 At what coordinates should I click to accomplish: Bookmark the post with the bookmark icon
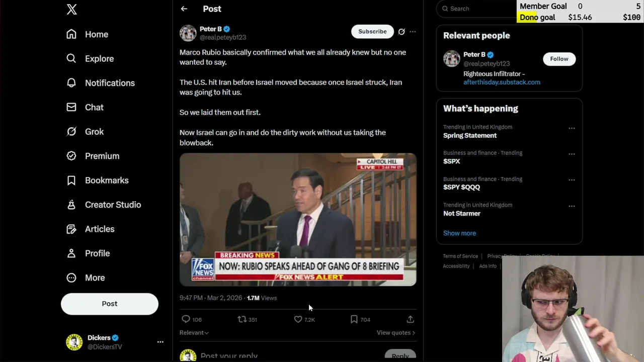(354, 319)
